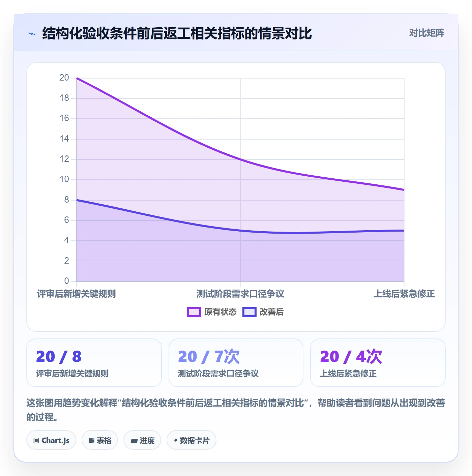Click the 原有状态 line end point at 9
This screenshot has width=472, height=476.
(404, 190)
